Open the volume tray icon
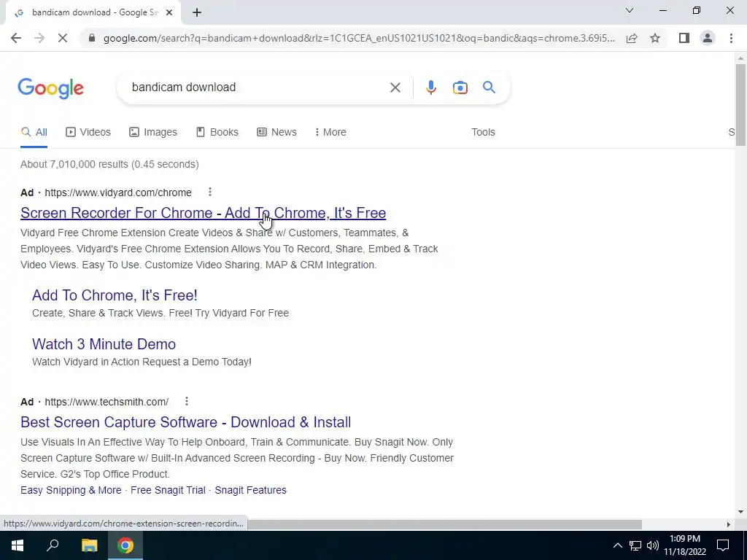Image resolution: width=747 pixels, height=560 pixels. (x=653, y=545)
